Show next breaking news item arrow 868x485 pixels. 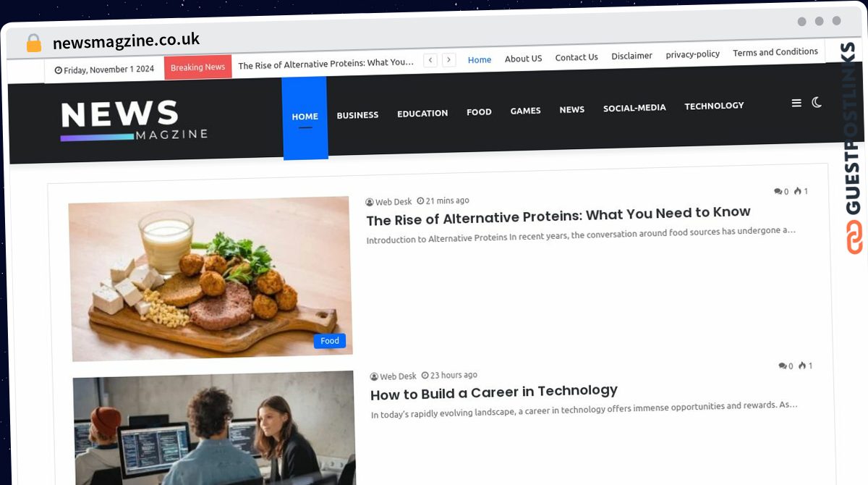449,60
